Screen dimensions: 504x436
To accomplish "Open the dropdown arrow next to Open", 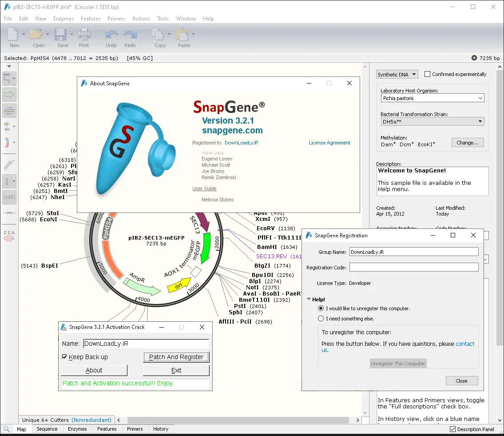I will coord(48,34).
